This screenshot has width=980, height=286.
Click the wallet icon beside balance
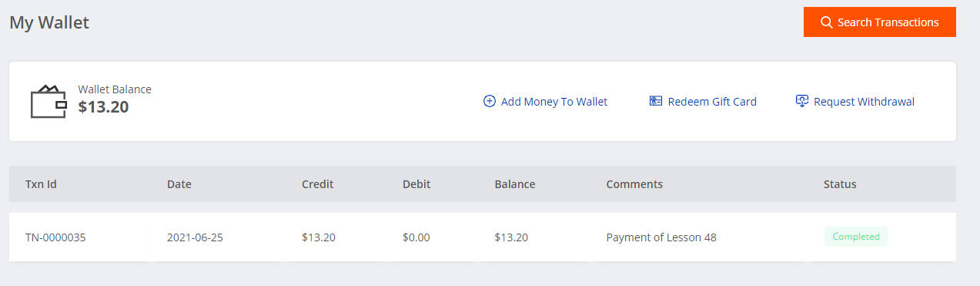tap(49, 102)
